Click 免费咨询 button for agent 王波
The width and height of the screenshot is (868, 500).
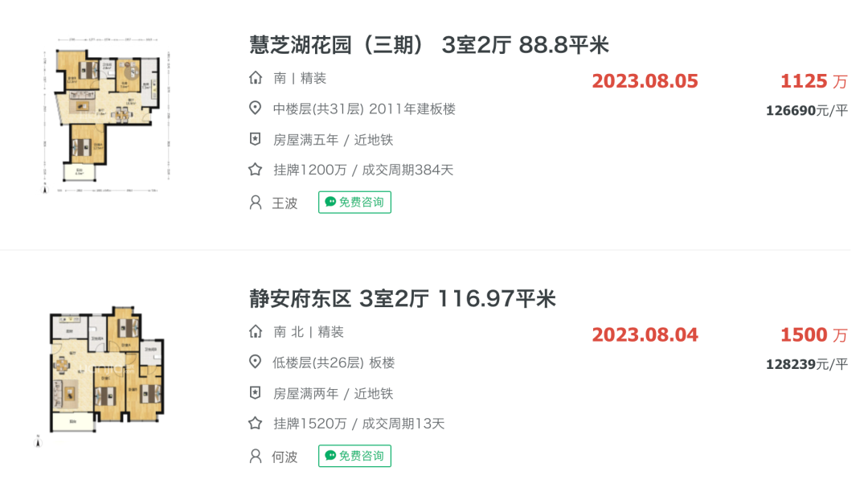pyautogui.click(x=354, y=202)
